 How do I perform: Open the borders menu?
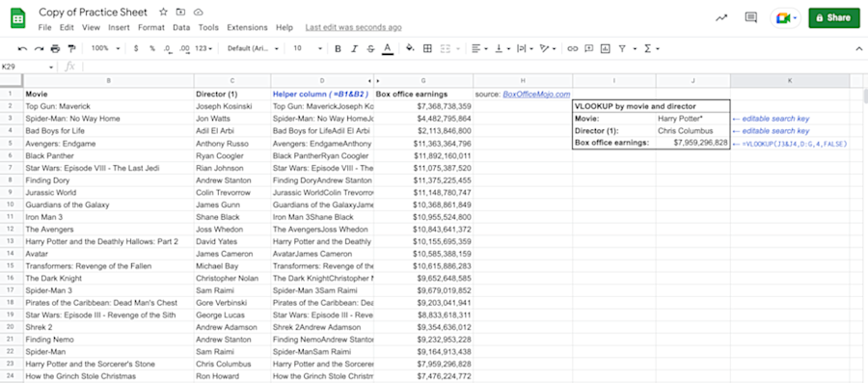tap(427, 48)
